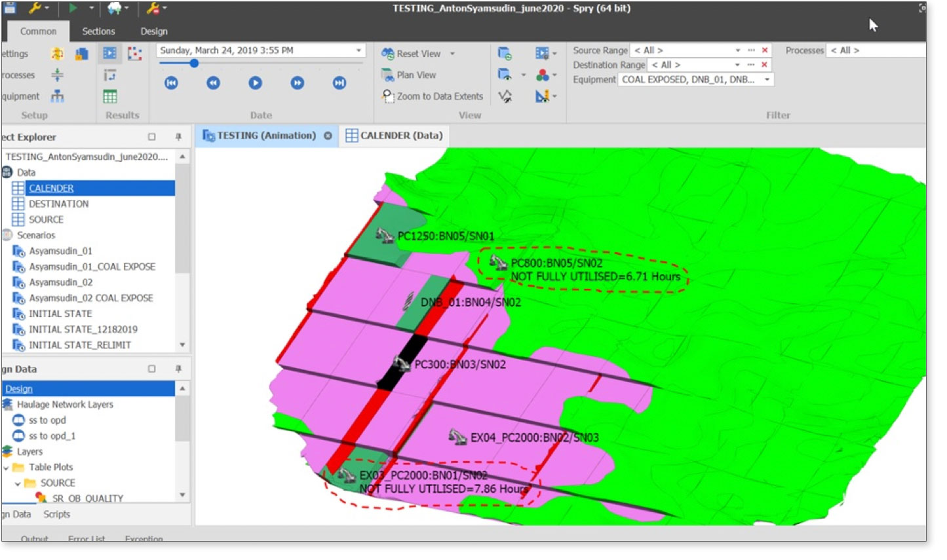Screen dimensions: 947x560
Task: Click the orange Settings icon in Setup group
Action: (x=58, y=54)
